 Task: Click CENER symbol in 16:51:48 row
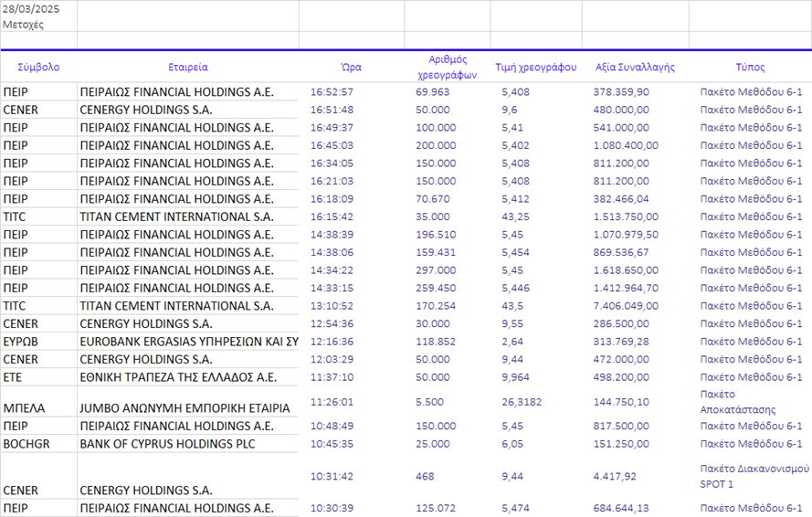coord(21,110)
